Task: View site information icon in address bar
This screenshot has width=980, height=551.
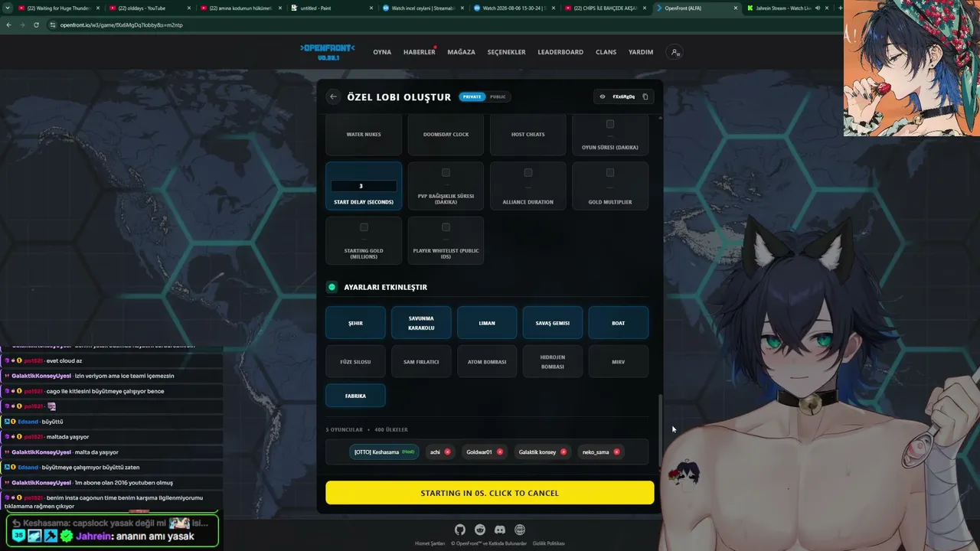Action: pos(53,24)
